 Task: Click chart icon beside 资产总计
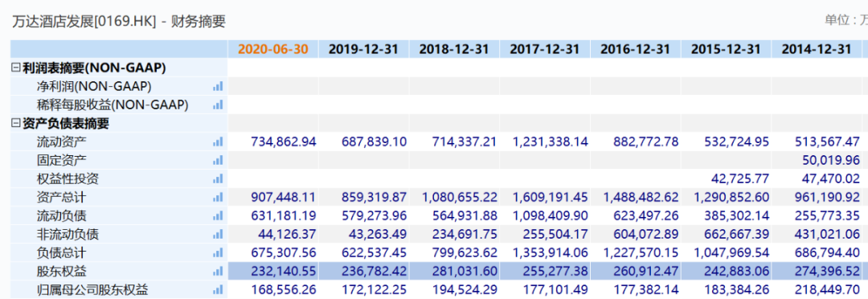point(218,197)
